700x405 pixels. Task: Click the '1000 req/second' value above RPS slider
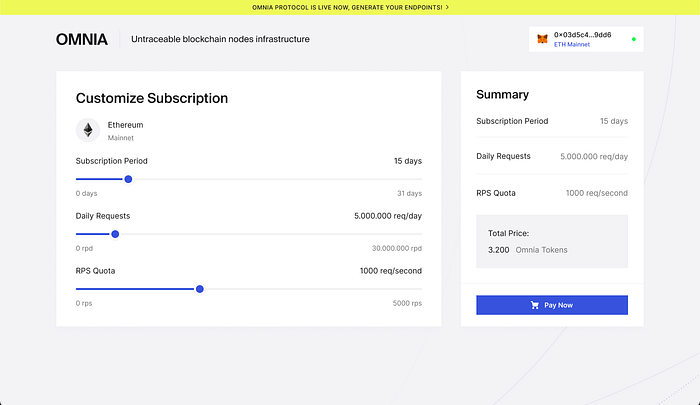tap(391, 271)
